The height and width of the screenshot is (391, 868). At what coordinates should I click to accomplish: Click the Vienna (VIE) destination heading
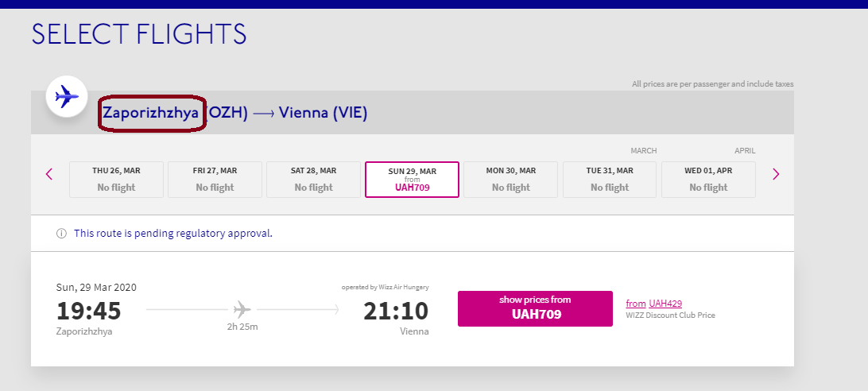tap(323, 113)
